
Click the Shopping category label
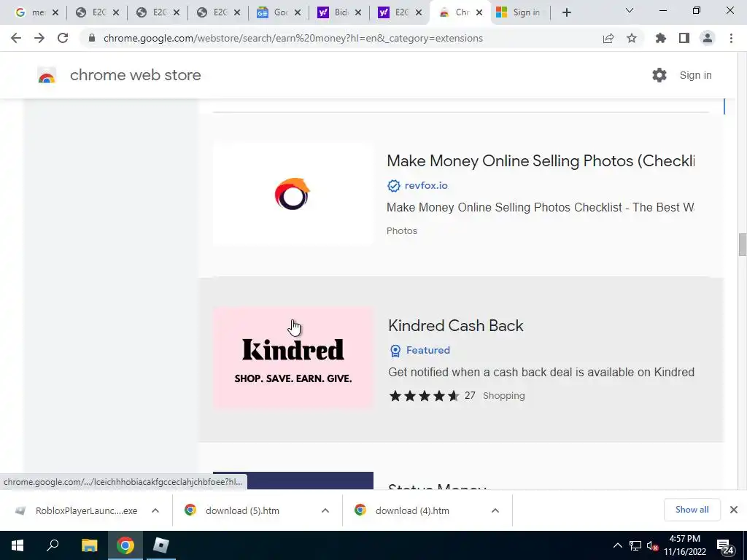(x=503, y=396)
